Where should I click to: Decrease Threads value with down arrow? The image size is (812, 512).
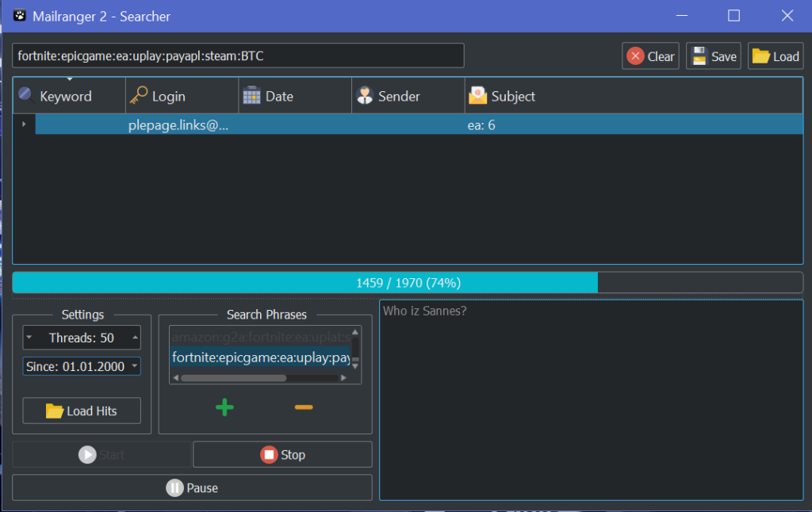(29, 338)
